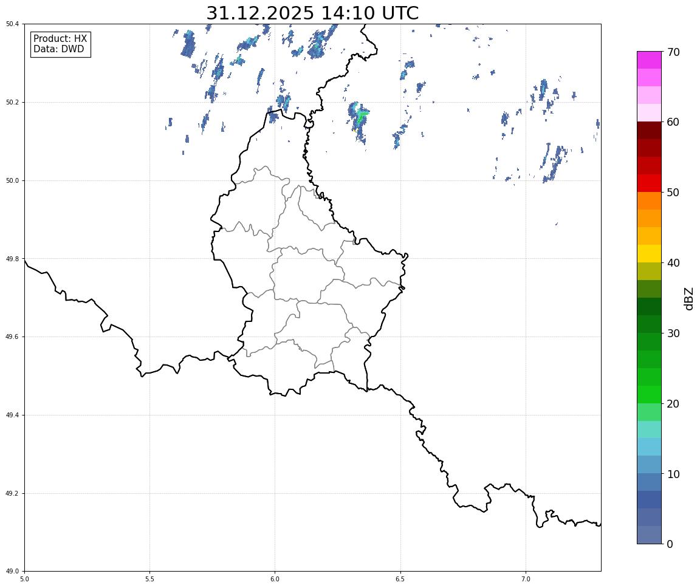The width and height of the screenshot is (700, 588).
Task: Pick the bright green swatch just above 20 dBZ
Action: tap(649, 394)
